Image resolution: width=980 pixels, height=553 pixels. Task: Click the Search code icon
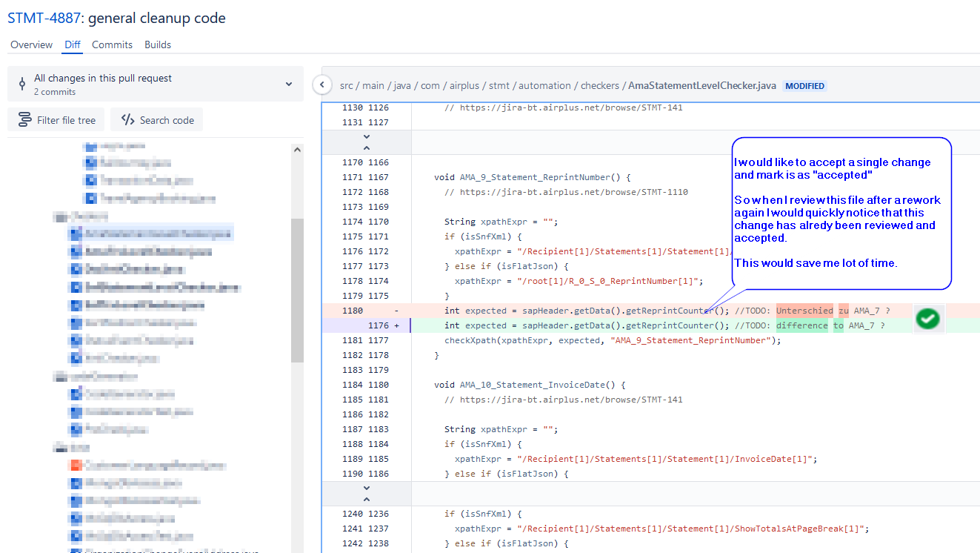(129, 119)
